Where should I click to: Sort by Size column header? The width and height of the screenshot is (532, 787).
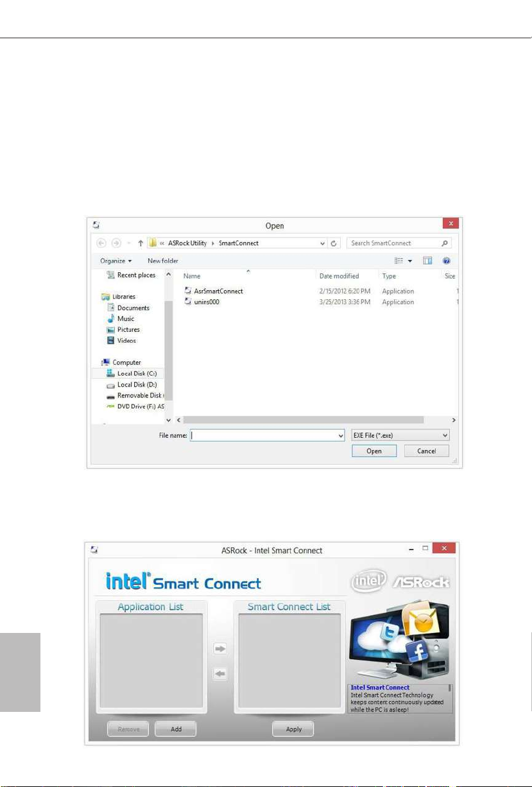[450, 276]
